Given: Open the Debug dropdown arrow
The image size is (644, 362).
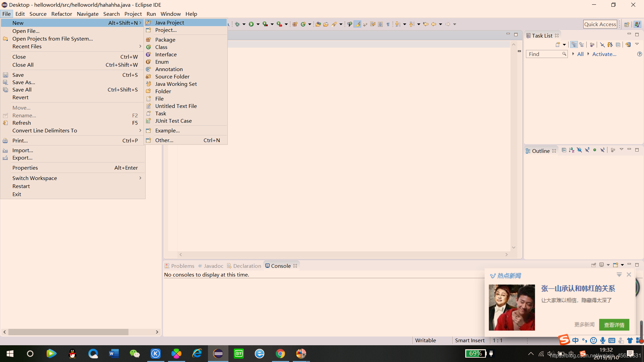Looking at the screenshot, I should click(x=244, y=24).
